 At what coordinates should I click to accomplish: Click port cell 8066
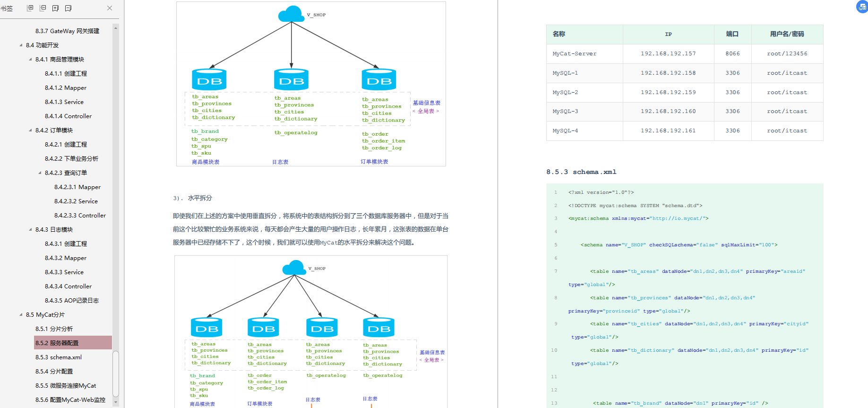coord(733,54)
